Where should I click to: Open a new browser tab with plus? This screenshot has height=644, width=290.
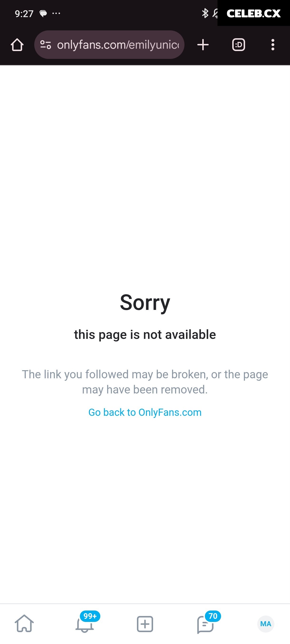point(203,45)
